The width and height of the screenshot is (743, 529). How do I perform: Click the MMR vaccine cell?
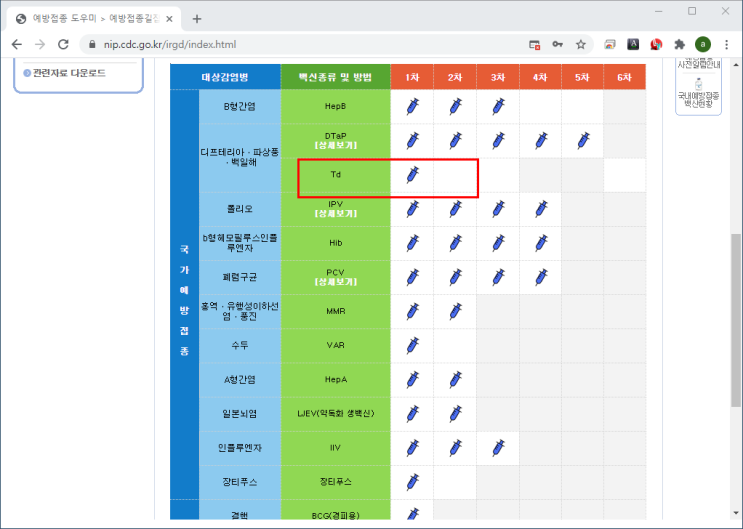[335, 311]
